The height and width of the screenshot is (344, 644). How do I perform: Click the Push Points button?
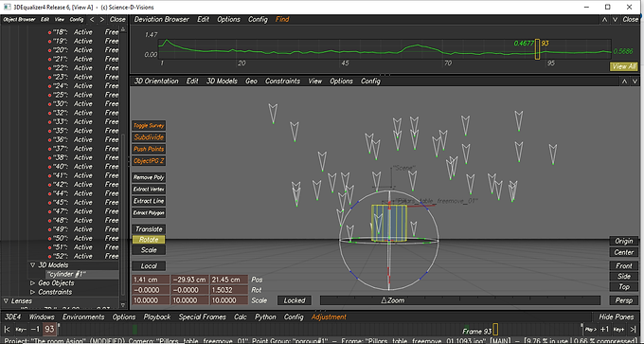click(x=149, y=149)
